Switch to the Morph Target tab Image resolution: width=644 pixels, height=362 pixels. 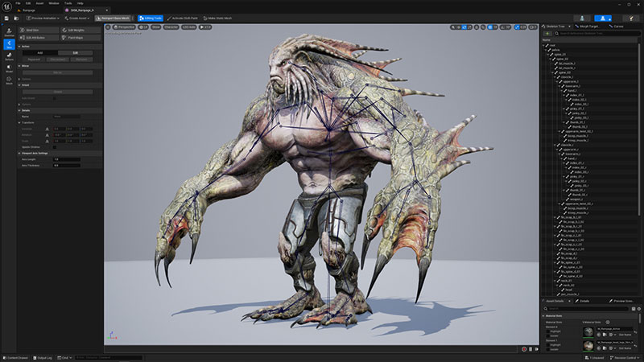pyautogui.click(x=588, y=27)
